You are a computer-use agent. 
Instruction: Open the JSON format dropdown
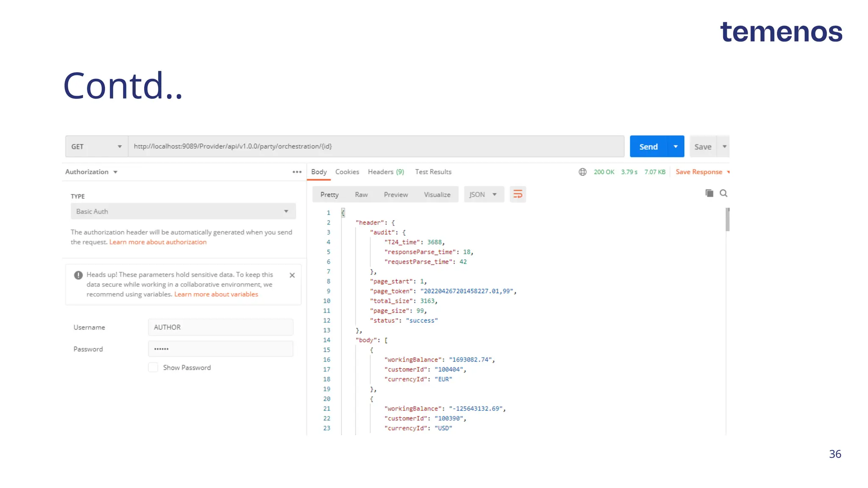click(x=483, y=194)
